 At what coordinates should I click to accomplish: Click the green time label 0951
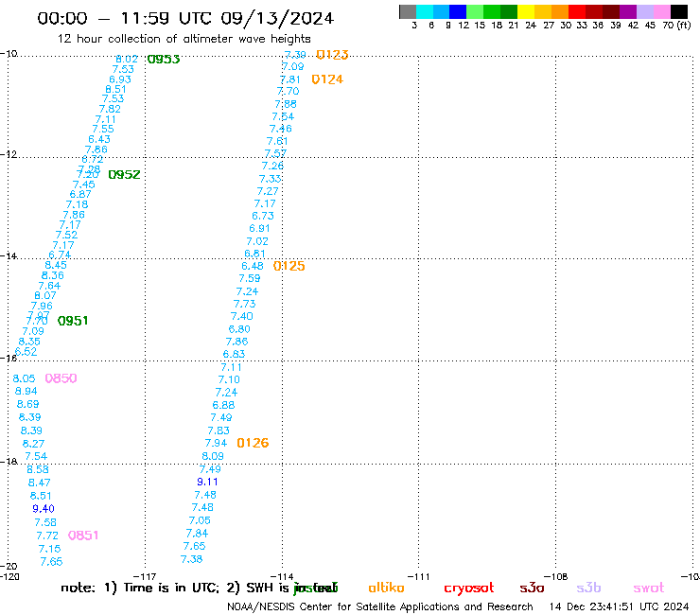[73, 321]
